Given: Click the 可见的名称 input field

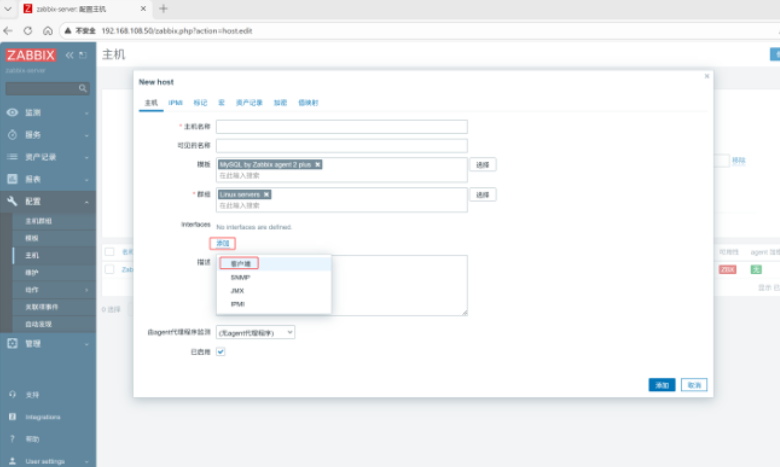Looking at the screenshot, I should click(x=342, y=145).
